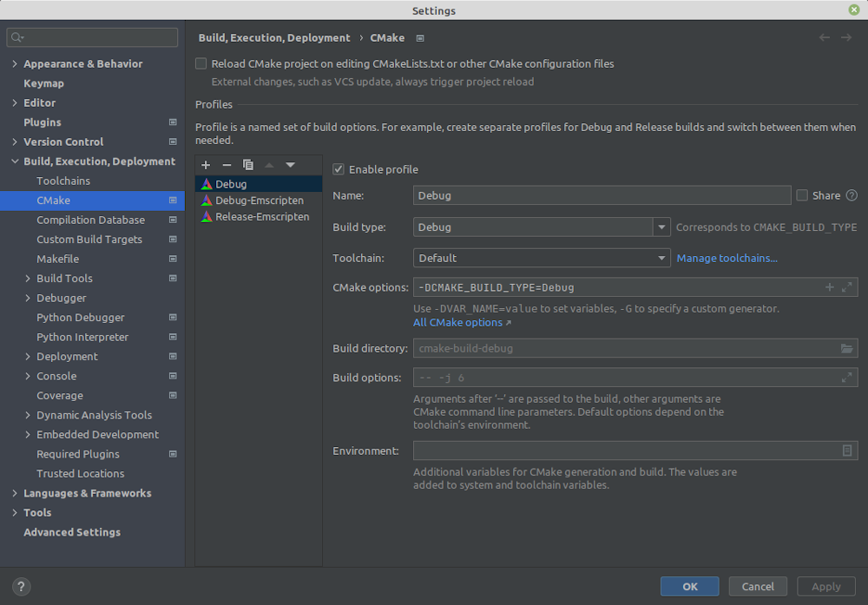
Task: Collapse Build, Execution, Deployment section
Action: click(x=15, y=161)
